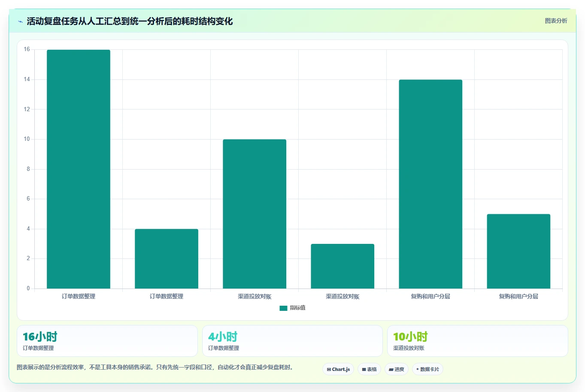This screenshot has width=585, height=392.
Task: Click the 指标值 legend label
Action: click(297, 308)
